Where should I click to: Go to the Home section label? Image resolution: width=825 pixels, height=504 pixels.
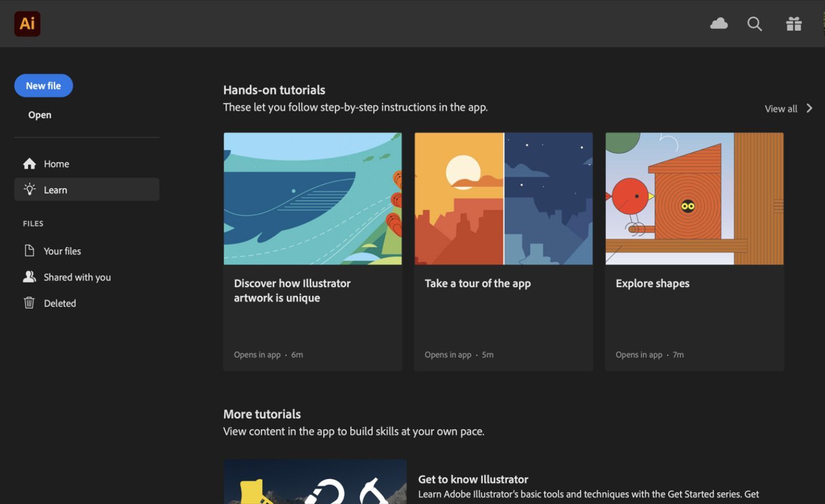pyautogui.click(x=57, y=164)
